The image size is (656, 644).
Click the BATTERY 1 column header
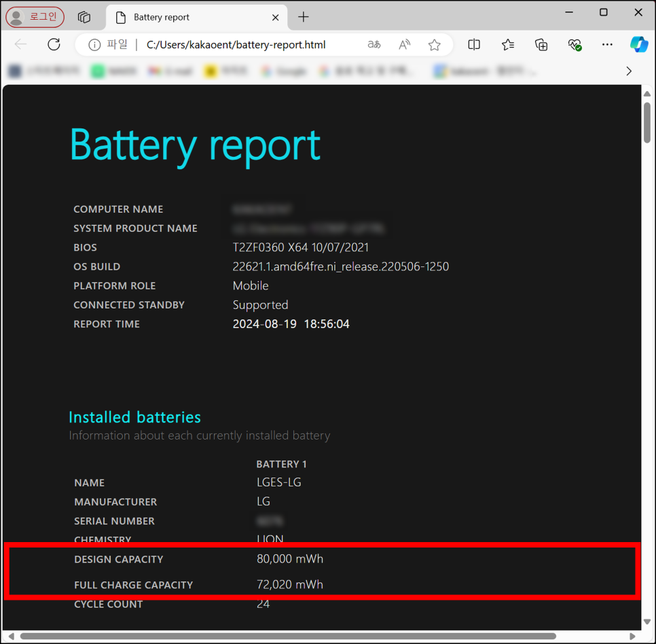pos(282,464)
